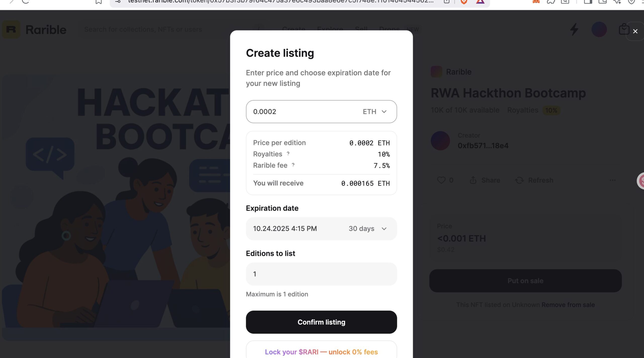Image resolution: width=644 pixels, height=358 pixels.
Task: Open the three-dot more options menu
Action: pyautogui.click(x=613, y=180)
